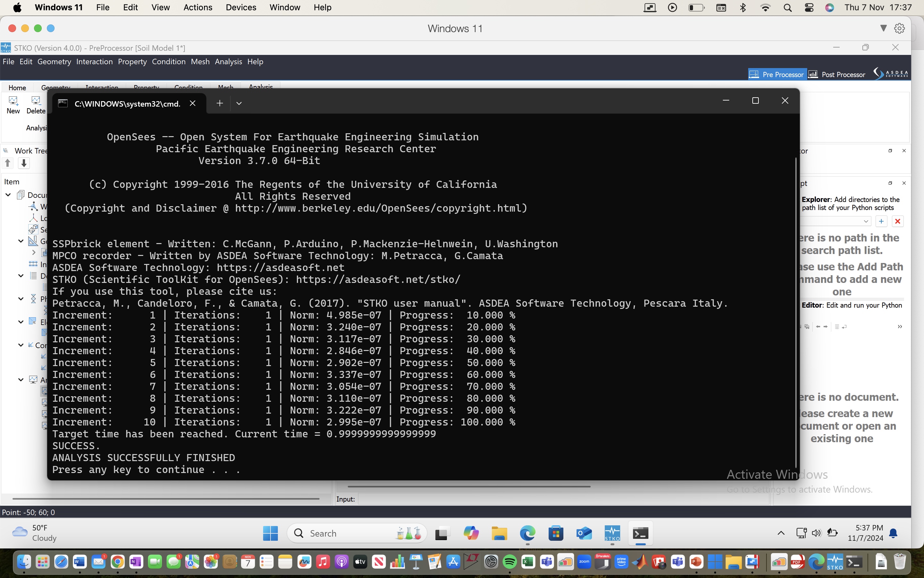Screen dimensions: 924x578
Task: Show more script editor tools with the double chevron
Action: pos(900,327)
